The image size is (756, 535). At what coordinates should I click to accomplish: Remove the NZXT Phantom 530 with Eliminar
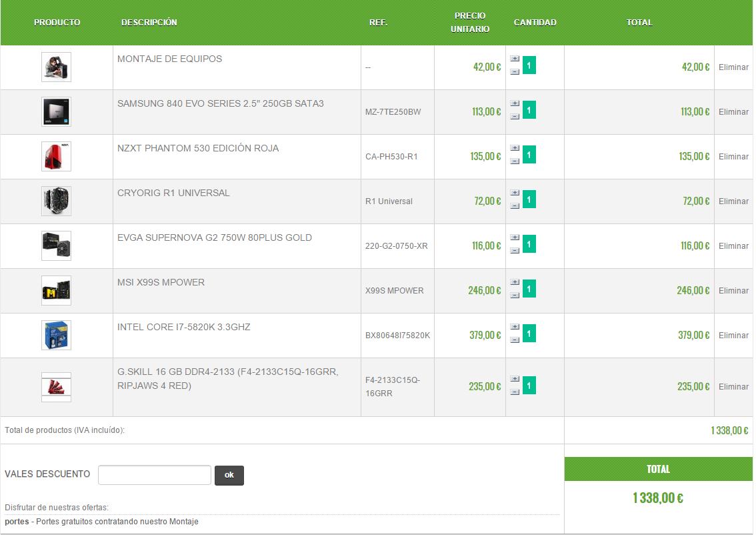pos(733,156)
